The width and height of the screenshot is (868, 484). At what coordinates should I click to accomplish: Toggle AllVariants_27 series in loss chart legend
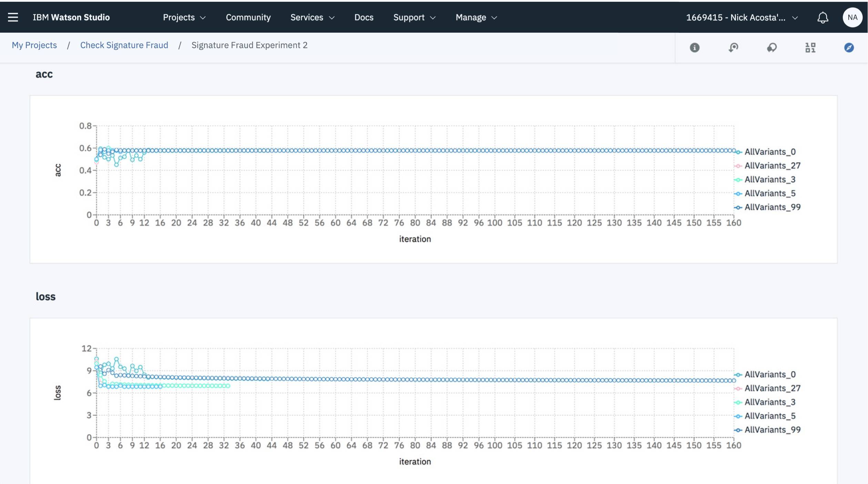767,388
